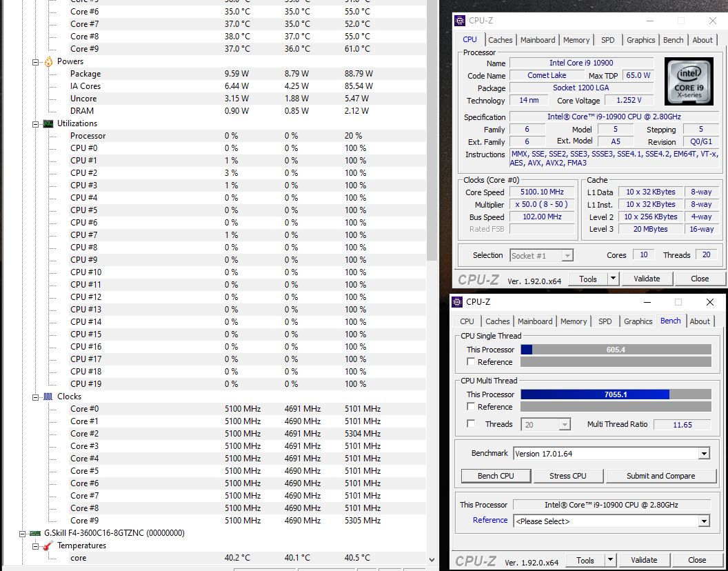Open the Tools dropdown arrow in the CPU tab window

614,279
